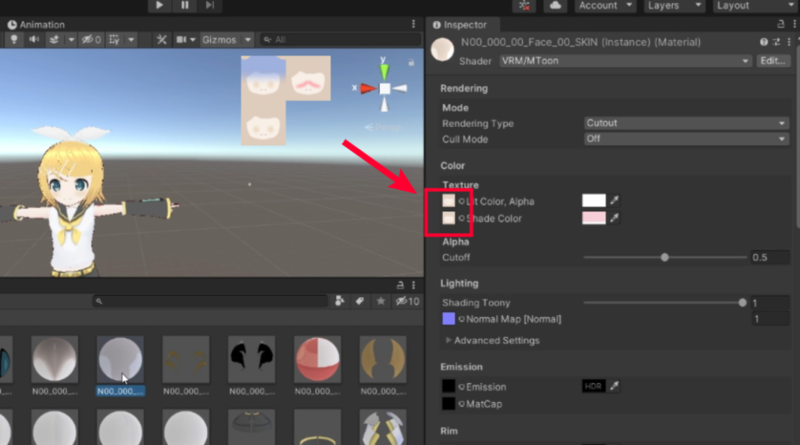Select the black hair shapes material thumbnail
Image resolution: width=800 pixels, height=445 pixels.
click(x=252, y=359)
